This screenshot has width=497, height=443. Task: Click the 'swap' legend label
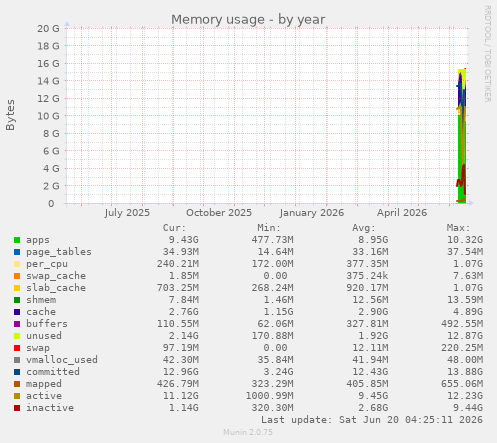pyautogui.click(x=38, y=348)
